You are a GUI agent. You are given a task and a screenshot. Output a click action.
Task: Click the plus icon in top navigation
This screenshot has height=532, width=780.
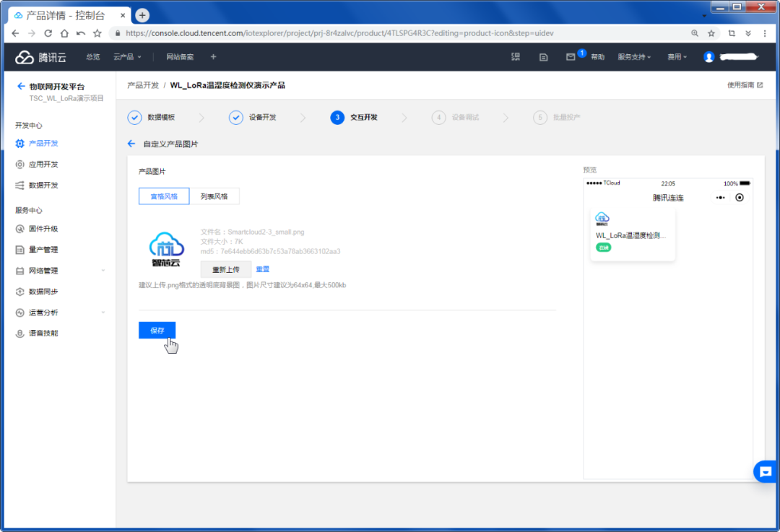[213, 57]
